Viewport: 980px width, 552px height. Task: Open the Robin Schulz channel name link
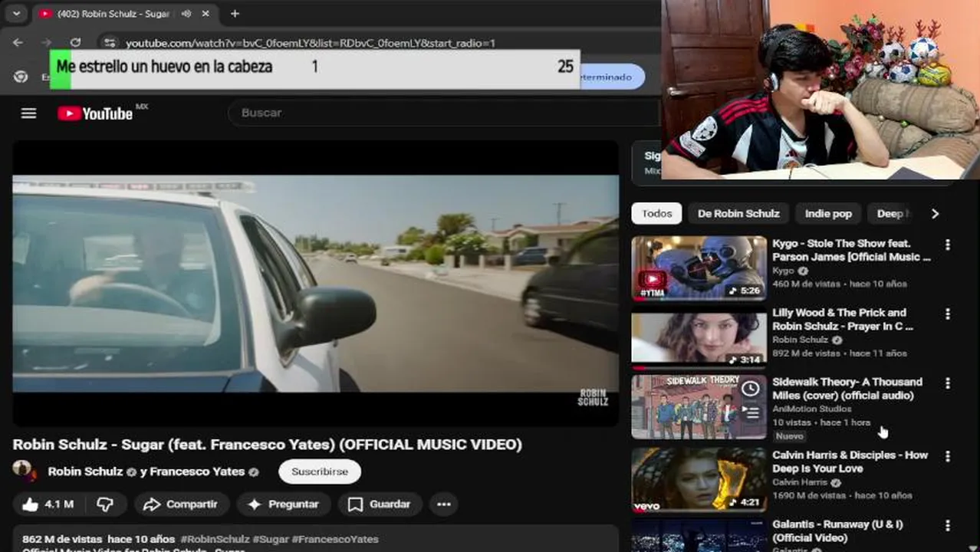tap(85, 472)
